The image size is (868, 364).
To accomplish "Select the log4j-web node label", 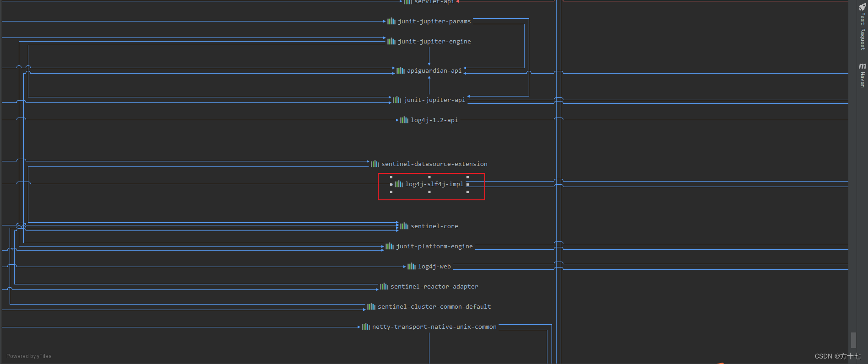I will point(434,266).
